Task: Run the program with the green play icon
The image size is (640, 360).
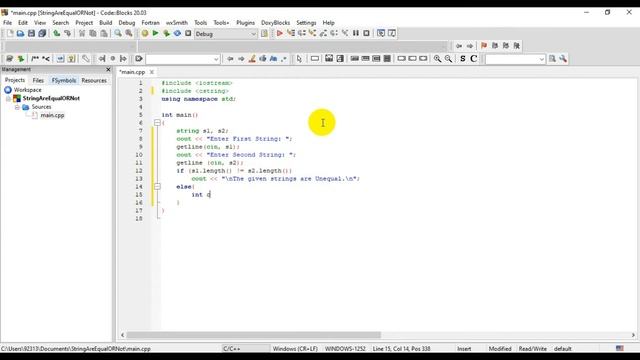Action: point(156,33)
